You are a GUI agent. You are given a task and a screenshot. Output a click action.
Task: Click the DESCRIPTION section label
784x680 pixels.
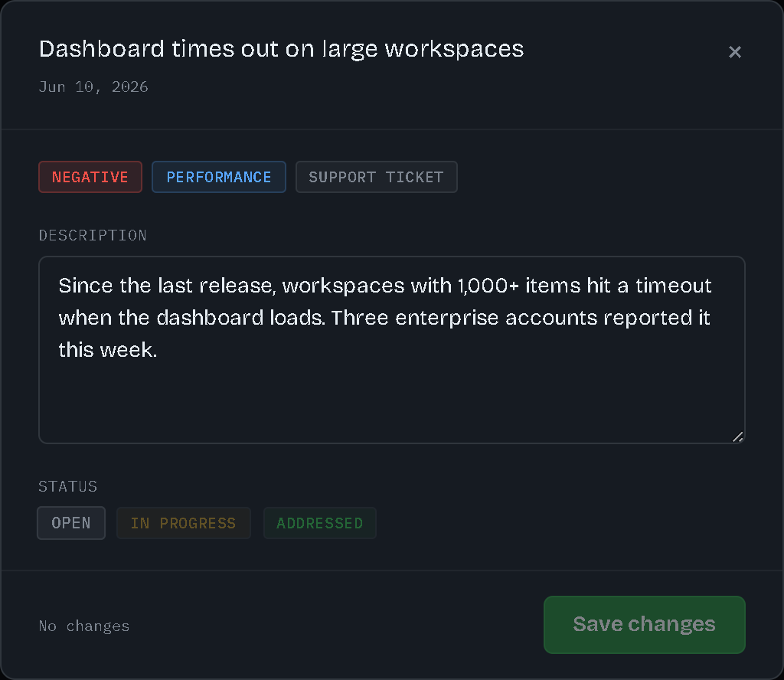pos(93,236)
